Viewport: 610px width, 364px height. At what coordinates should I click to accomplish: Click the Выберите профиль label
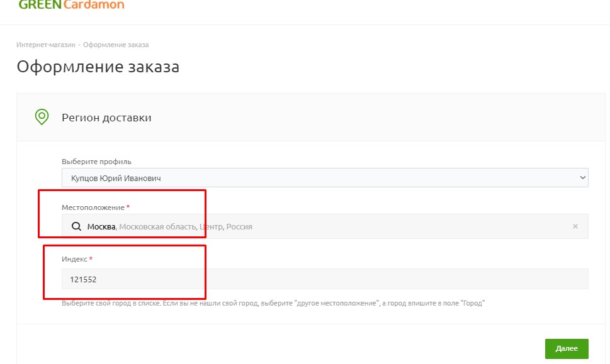point(96,162)
